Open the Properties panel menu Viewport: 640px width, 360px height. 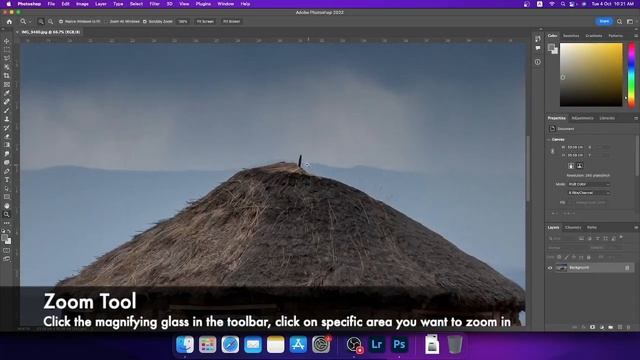pos(636,118)
